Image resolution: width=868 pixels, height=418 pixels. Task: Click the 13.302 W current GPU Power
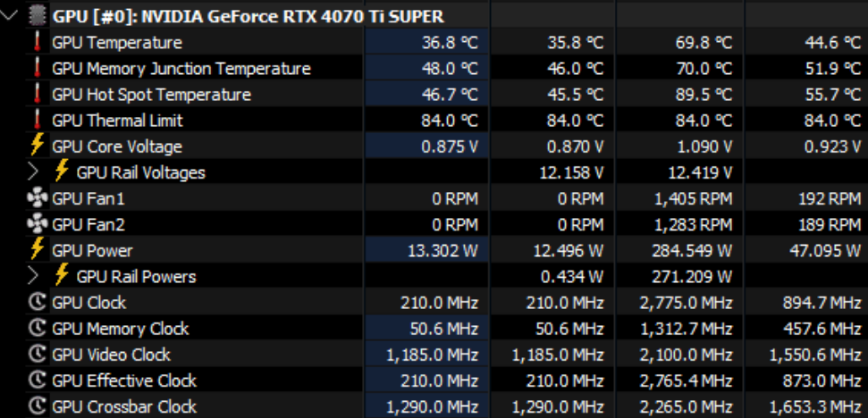[x=442, y=250]
